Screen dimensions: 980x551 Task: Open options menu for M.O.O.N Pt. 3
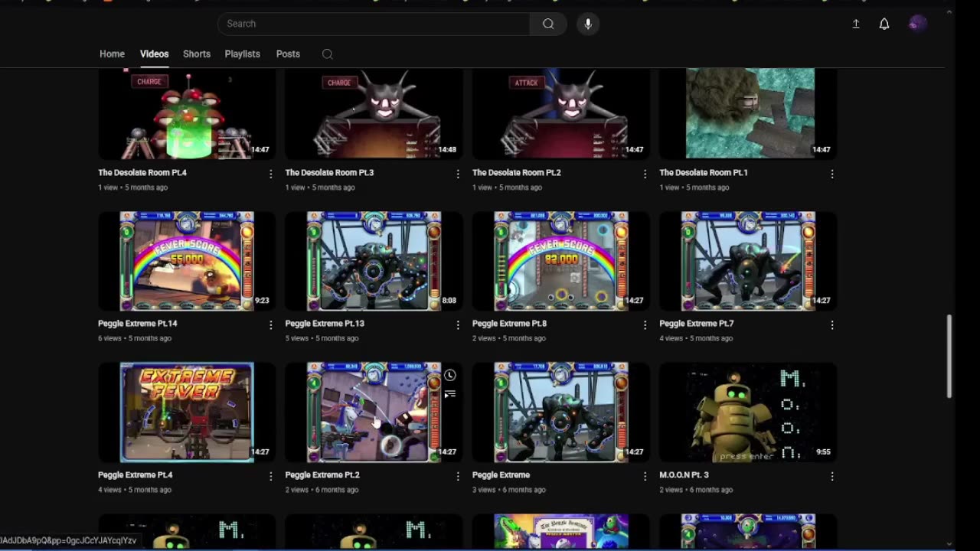pos(832,476)
